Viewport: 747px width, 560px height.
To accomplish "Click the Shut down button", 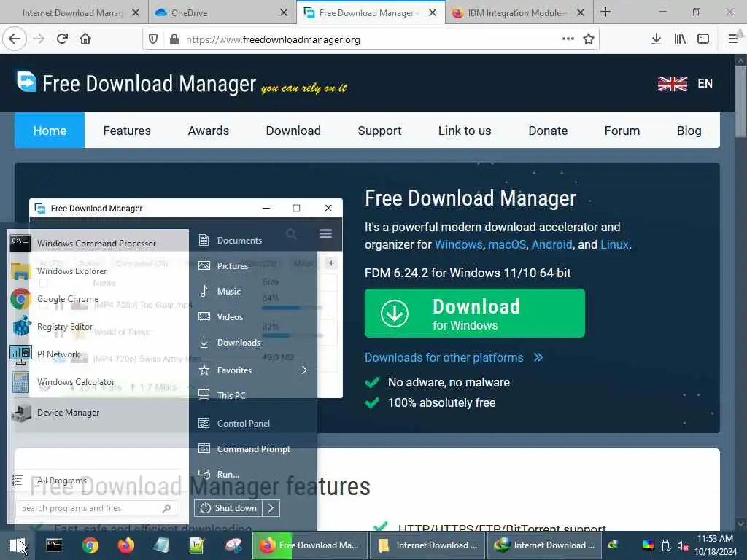I will click(228, 508).
